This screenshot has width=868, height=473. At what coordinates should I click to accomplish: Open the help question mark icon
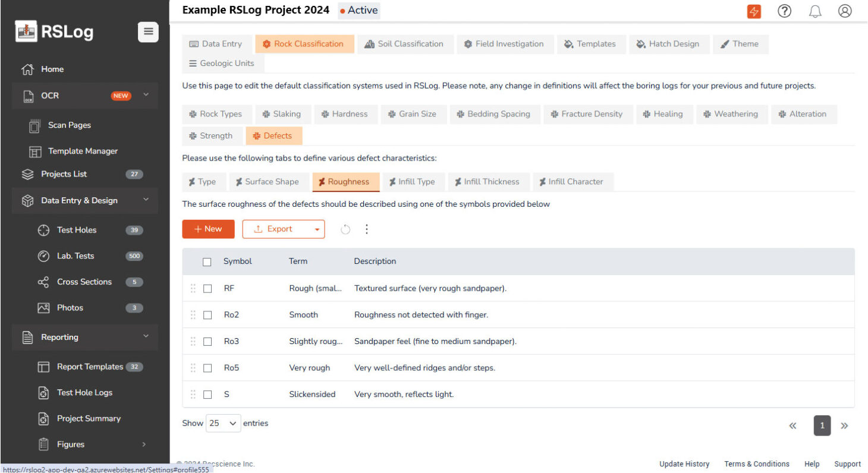784,11
